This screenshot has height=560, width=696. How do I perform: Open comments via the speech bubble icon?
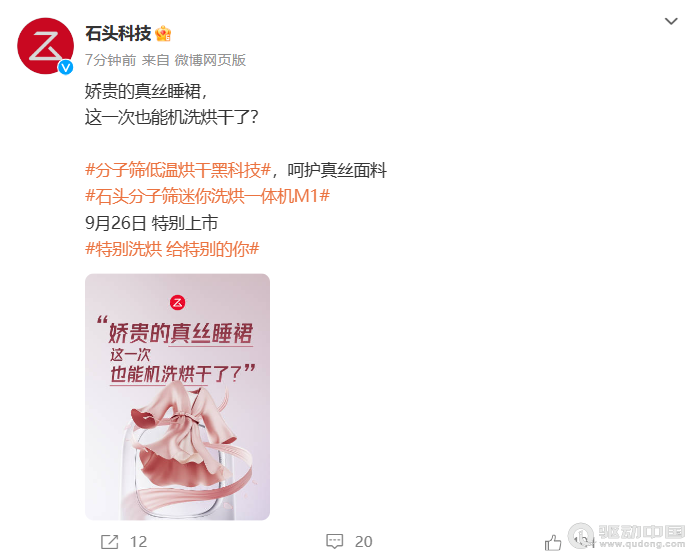[x=334, y=541]
